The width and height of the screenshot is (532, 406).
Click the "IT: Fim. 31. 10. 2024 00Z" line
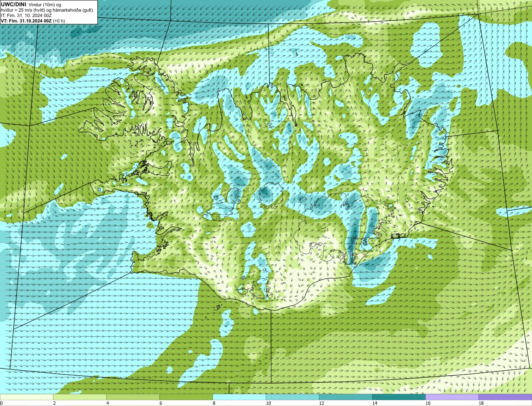tap(26, 15)
